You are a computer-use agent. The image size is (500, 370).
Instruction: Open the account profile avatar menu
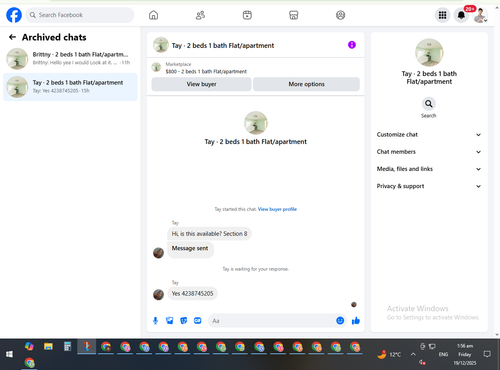(480, 15)
